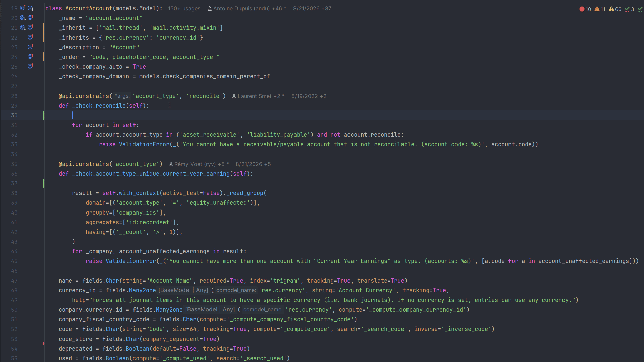Click the orange warning indicator showing 11
644x362 pixels.
click(x=600, y=9)
